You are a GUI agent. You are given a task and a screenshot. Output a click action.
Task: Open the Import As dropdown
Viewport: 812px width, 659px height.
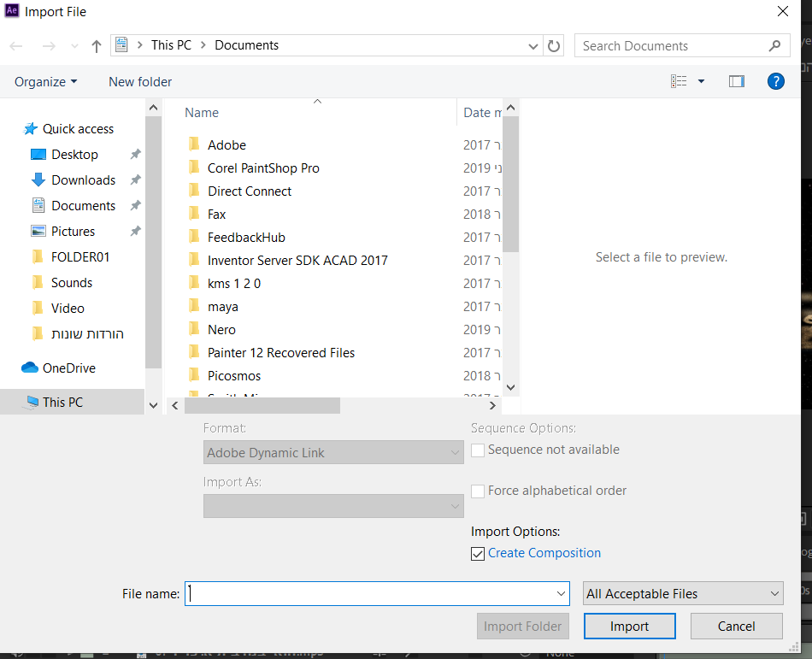[333, 506]
